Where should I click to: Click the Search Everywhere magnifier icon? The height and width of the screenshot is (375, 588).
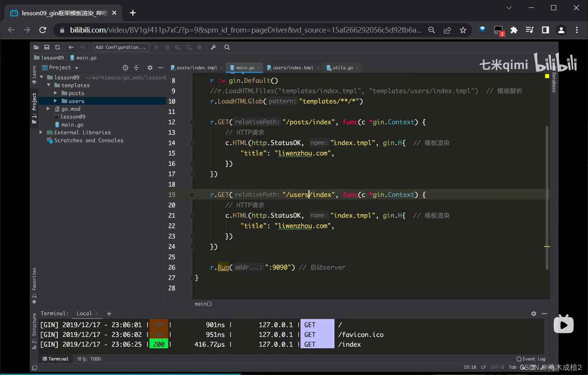tap(227, 47)
